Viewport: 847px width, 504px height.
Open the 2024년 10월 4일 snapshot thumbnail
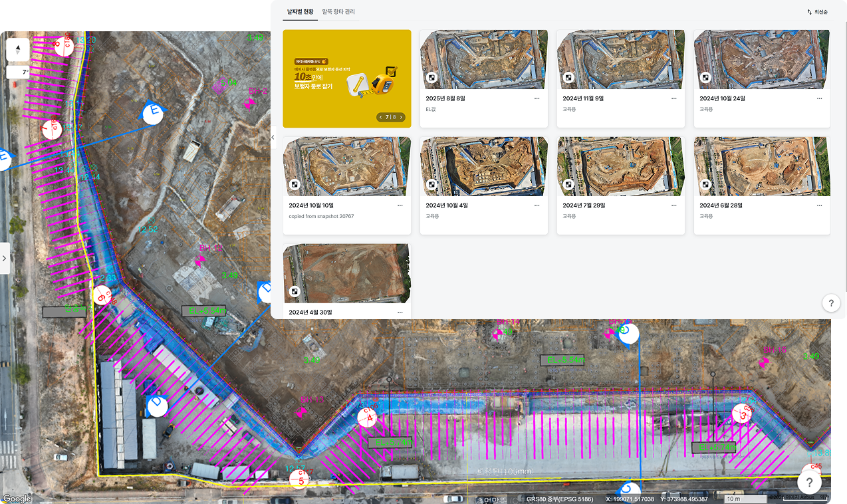coord(484,166)
